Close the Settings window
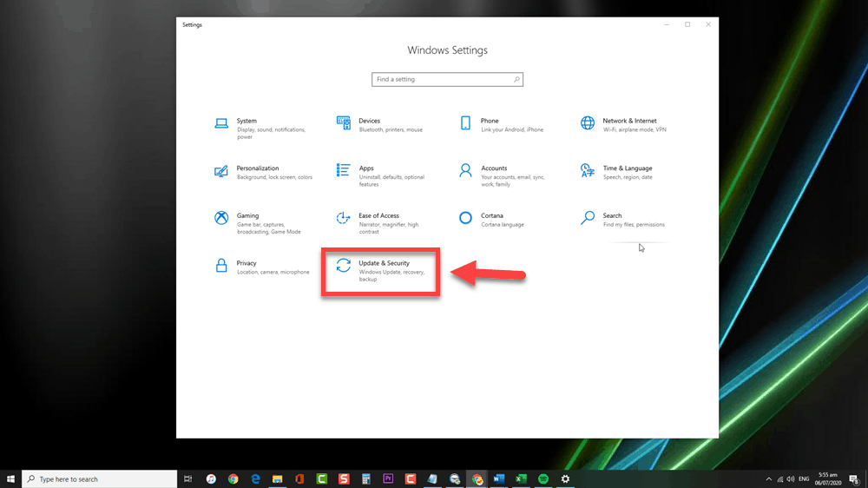The width and height of the screenshot is (868, 488). [708, 24]
